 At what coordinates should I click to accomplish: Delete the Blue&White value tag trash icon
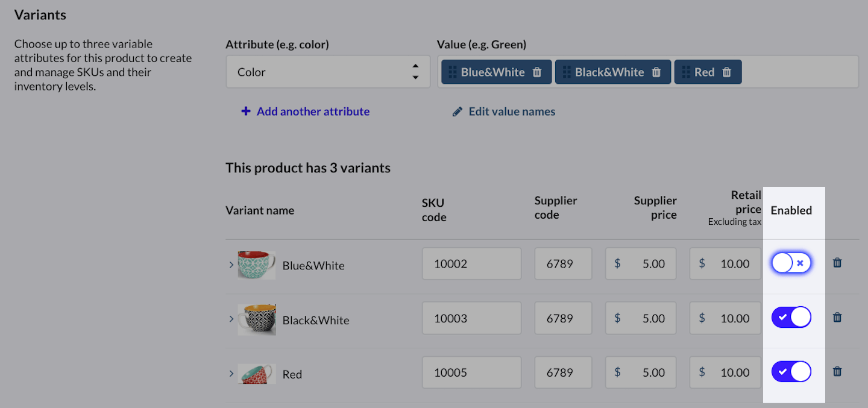point(537,72)
